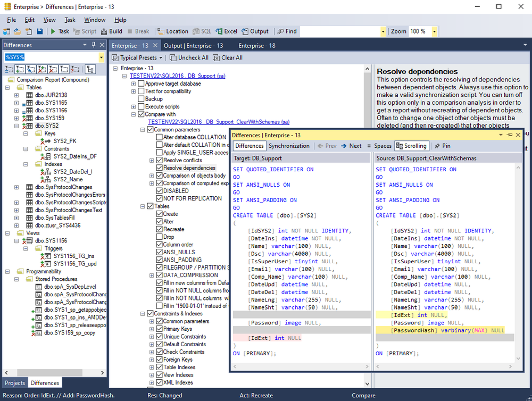Image resolution: width=532 pixels, height=401 pixels.
Task: Open the Window menu
Action: pos(95,20)
